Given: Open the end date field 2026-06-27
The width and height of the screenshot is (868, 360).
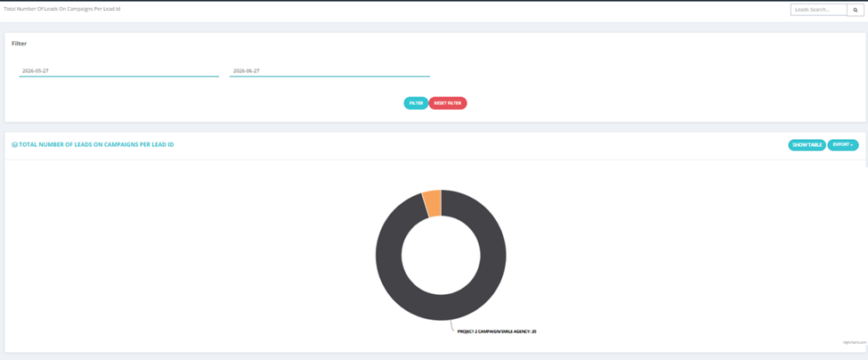Looking at the screenshot, I should (x=329, y=71).
